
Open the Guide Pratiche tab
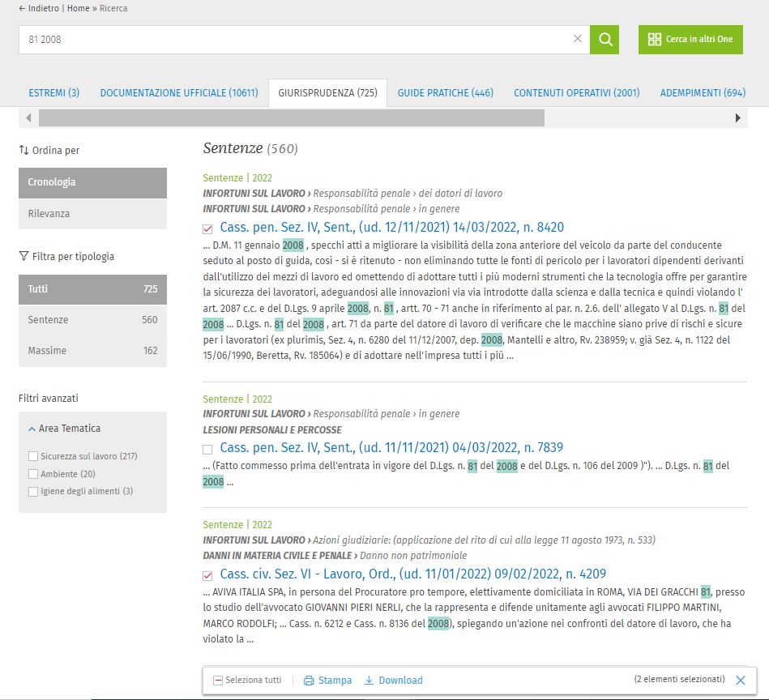coord(445,93)
